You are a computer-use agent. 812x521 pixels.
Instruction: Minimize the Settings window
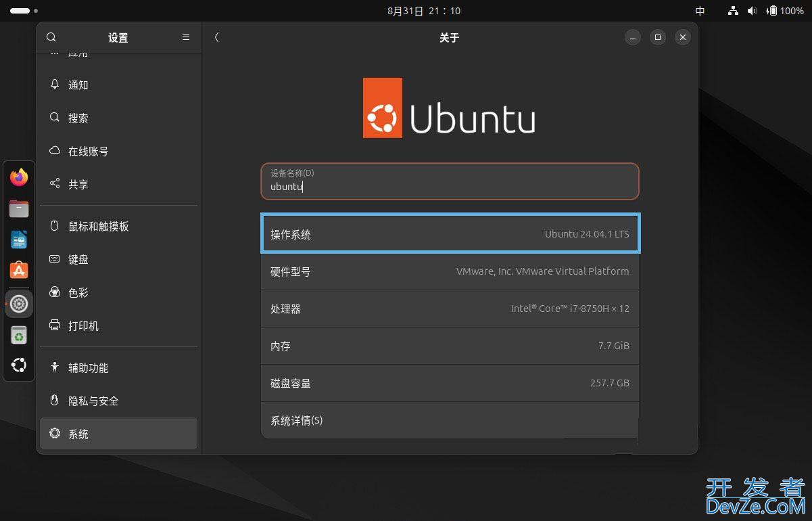pyautogui.click(x=632, y=37)
